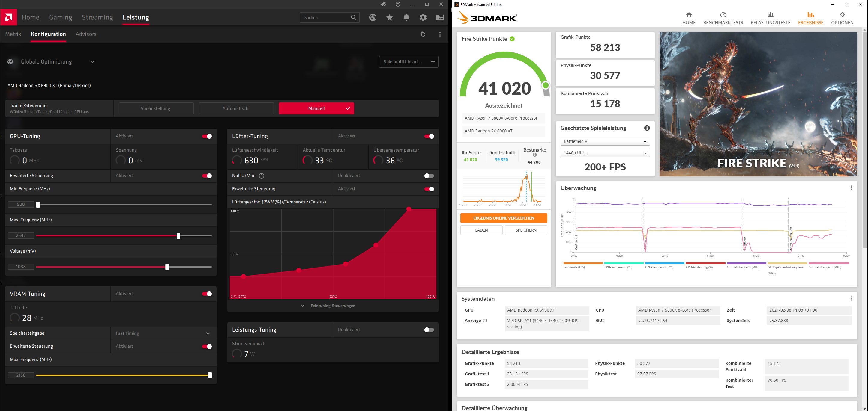This screenshot has width=868, height=411.
Task: Open 3DMark Benchmarktests section
Action: point(723,18)
